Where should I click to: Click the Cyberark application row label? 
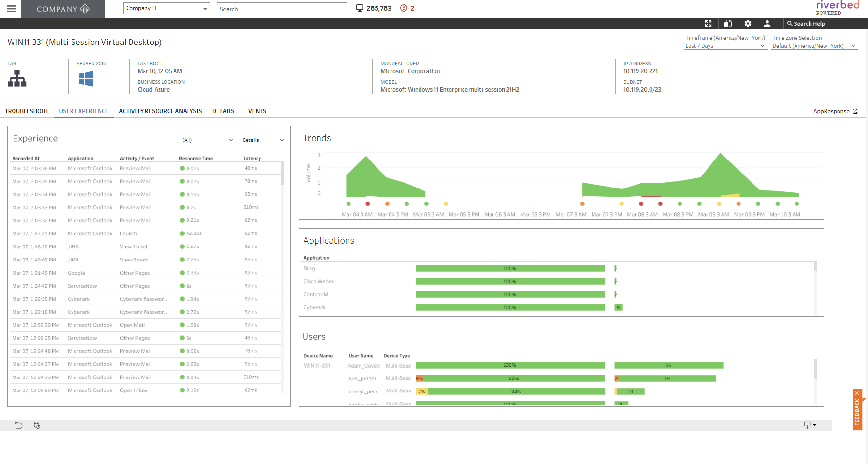pyautogui.click(x=315, y=307)
